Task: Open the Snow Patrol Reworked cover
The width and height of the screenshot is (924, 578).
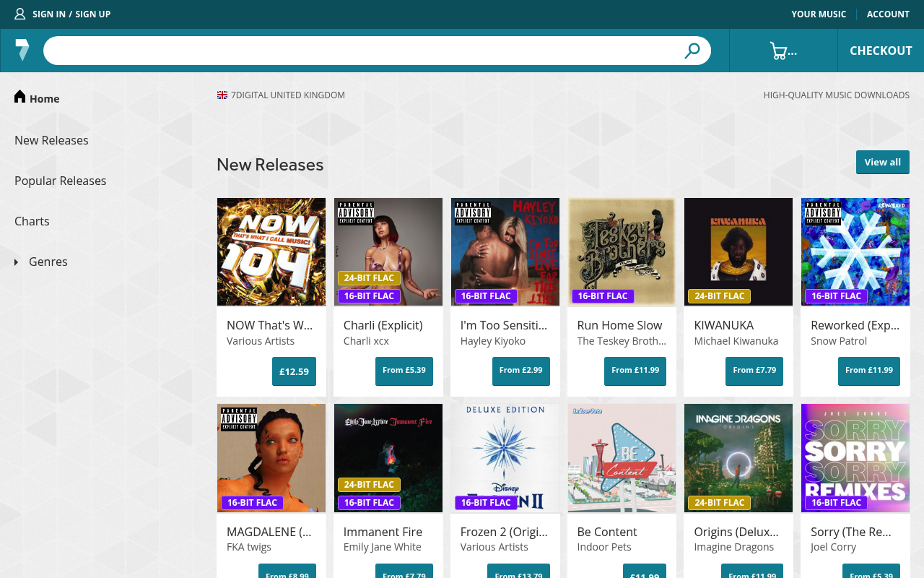Action: [x=855, y=251]
